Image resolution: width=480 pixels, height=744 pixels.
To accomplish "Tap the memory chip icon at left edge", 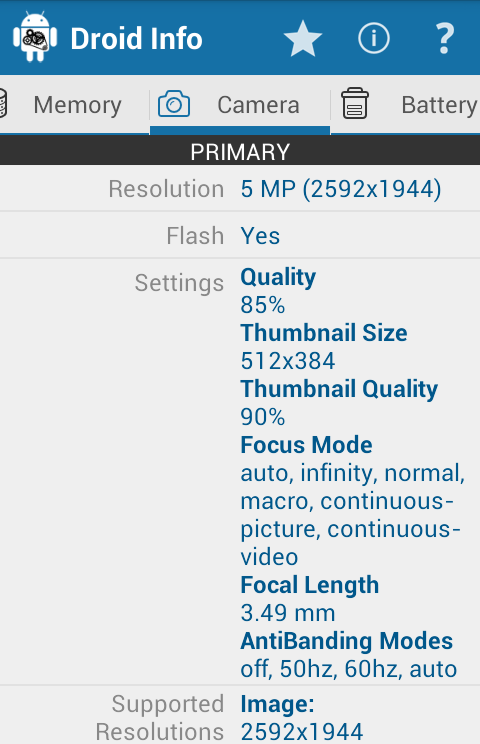I will coord(3,103).
